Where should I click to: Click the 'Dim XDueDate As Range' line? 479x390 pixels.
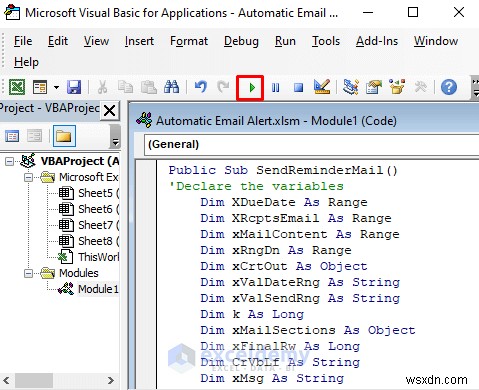pos(284,202)
